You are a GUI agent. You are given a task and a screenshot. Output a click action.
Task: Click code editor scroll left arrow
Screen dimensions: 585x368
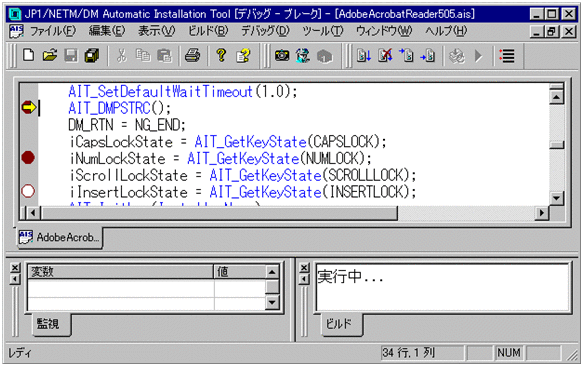point(34,213)
